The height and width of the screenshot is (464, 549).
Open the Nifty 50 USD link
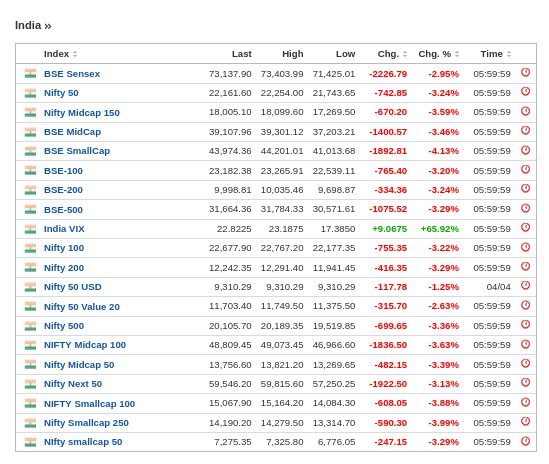pyautogui.click(x=72, y=287)
